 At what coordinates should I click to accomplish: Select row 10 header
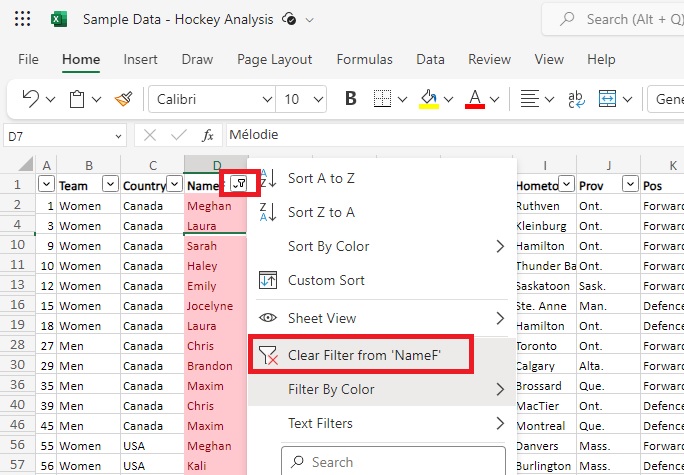point(17,245)
